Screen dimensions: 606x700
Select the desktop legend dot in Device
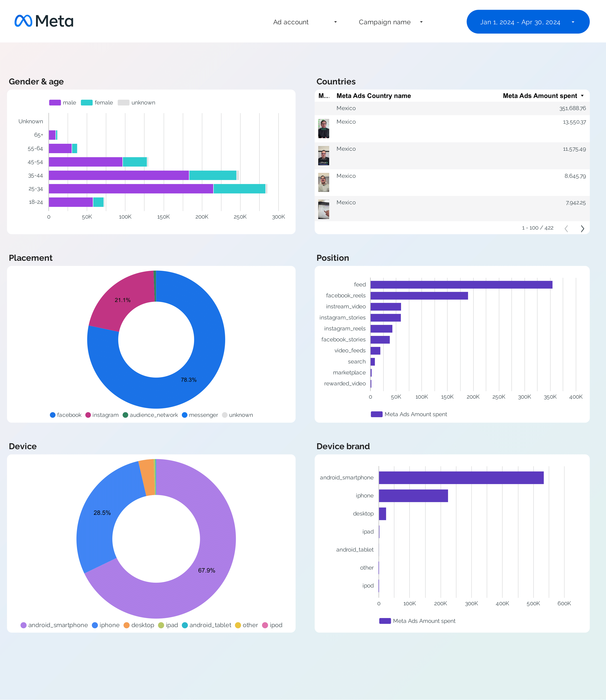tap(126, 625)
